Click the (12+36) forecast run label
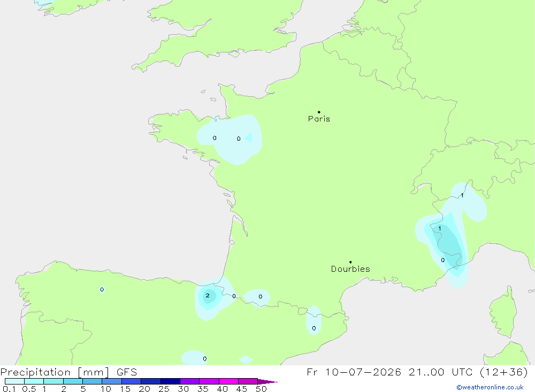Image resolution: width=535 pixels, height=392 pixels. click(x=504, y=372)
